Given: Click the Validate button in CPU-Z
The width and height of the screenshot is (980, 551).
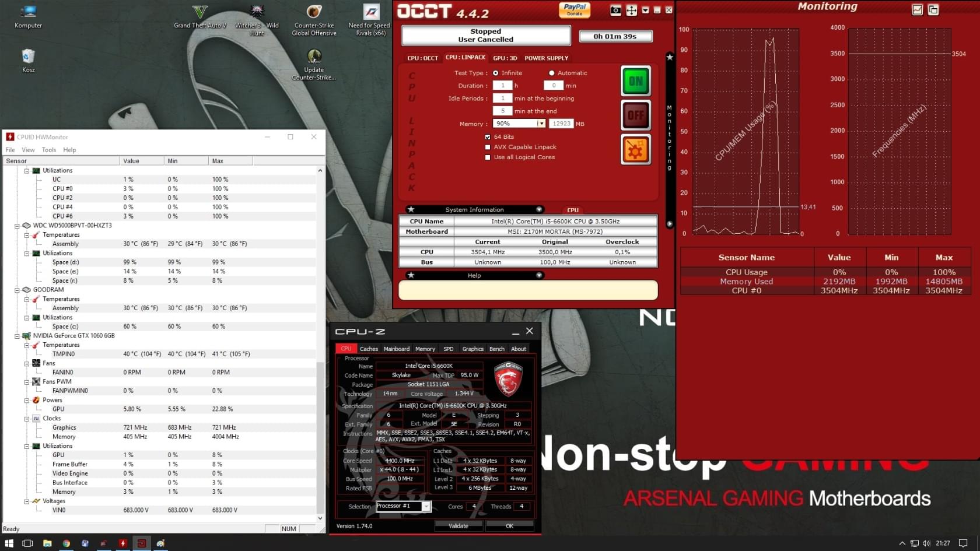Looking at the screenshot, I should pyautogui.click(x=458, y=526).
